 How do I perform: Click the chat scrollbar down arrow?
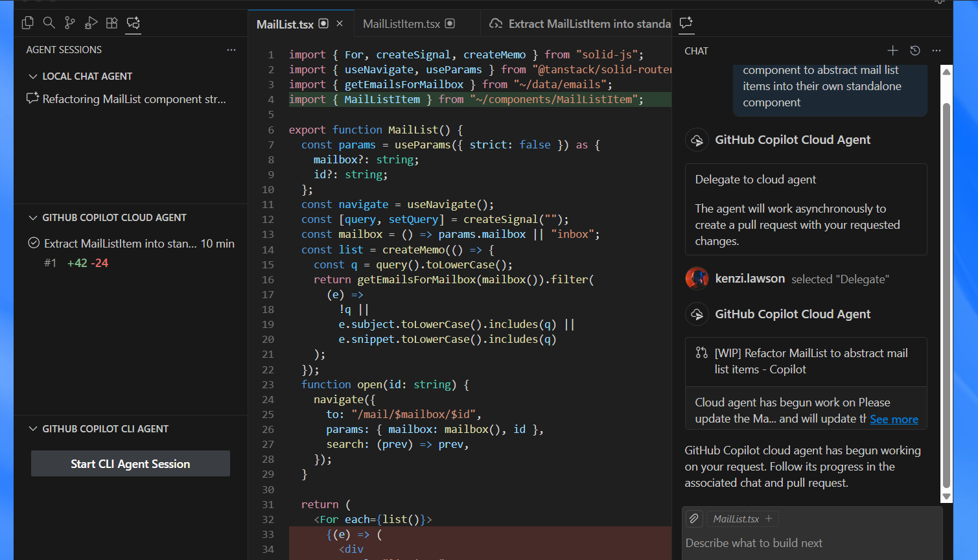click(947, 496)
